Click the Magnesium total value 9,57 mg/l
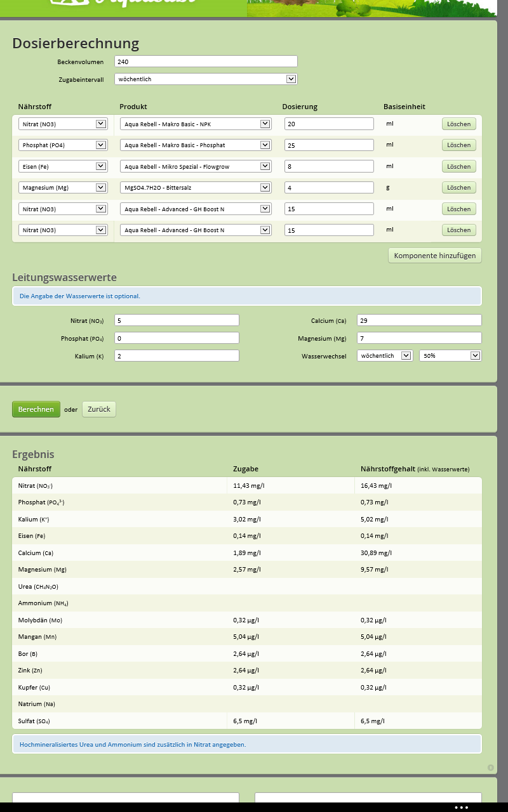This screenshot has height=812, width=508. click(x=375, y=570)
